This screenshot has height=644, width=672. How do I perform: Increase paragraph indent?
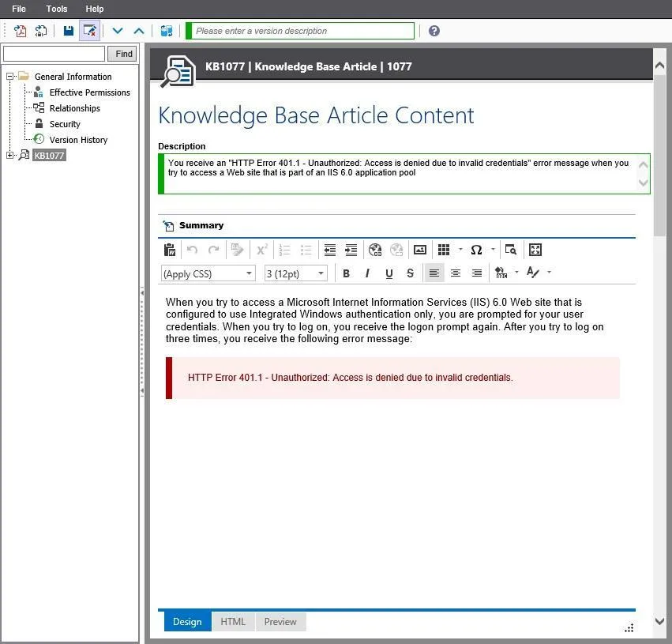(351, 250)
